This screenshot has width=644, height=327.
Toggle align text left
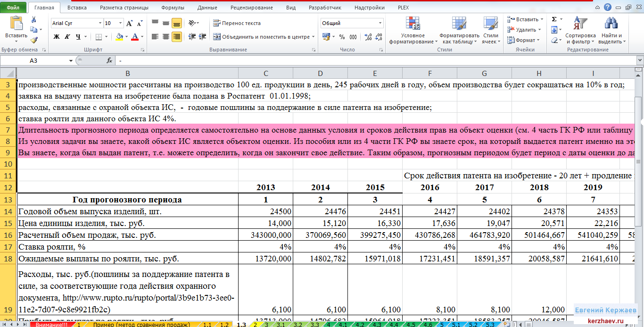(155, 37)
